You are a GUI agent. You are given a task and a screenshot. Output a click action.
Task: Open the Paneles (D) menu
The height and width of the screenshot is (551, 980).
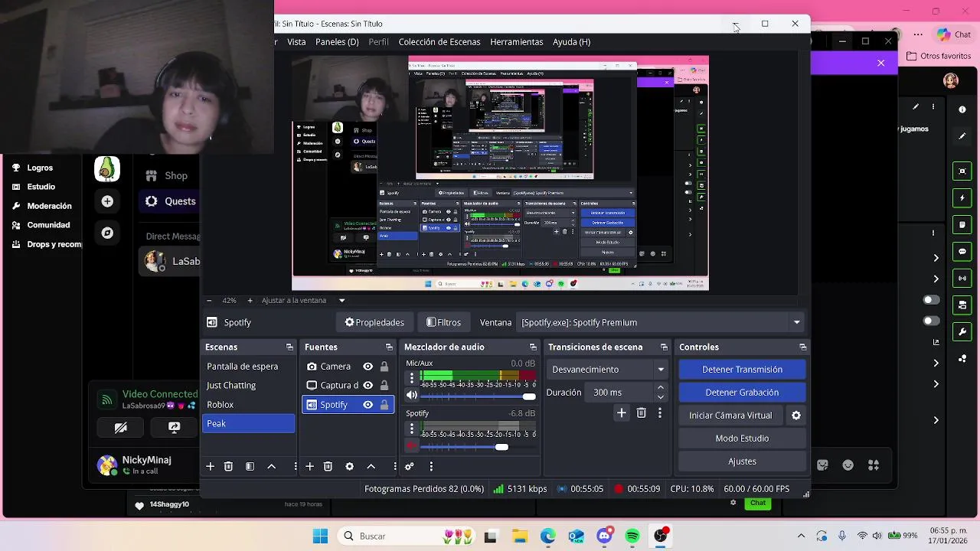[337, 42]
